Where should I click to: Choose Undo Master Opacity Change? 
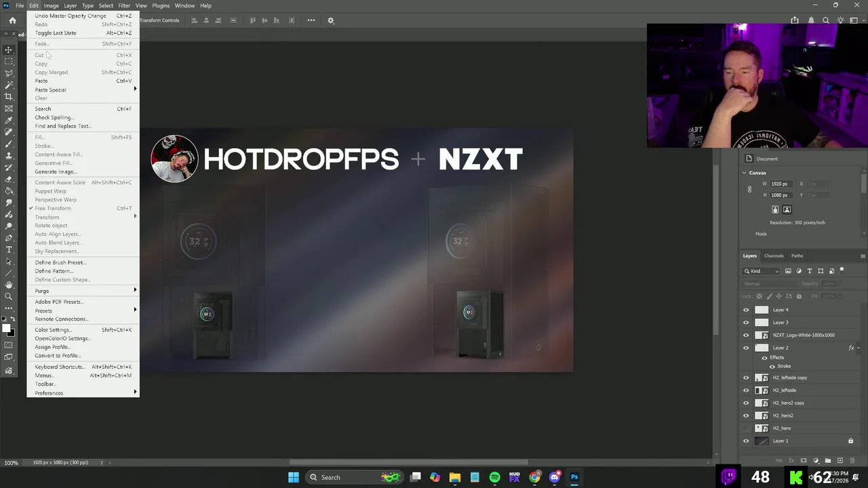pos(83,16)
